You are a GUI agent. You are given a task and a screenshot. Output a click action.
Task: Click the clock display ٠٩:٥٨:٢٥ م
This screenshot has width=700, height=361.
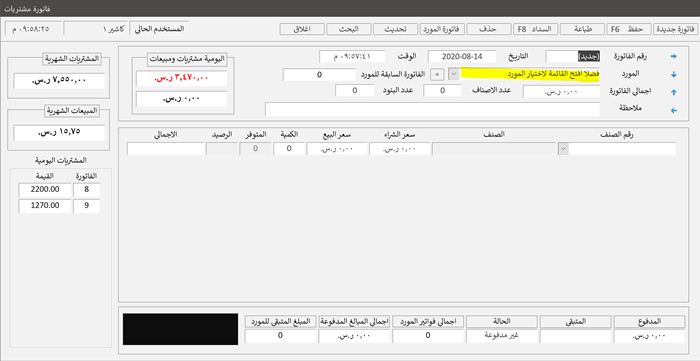click(x=33, y=29)
